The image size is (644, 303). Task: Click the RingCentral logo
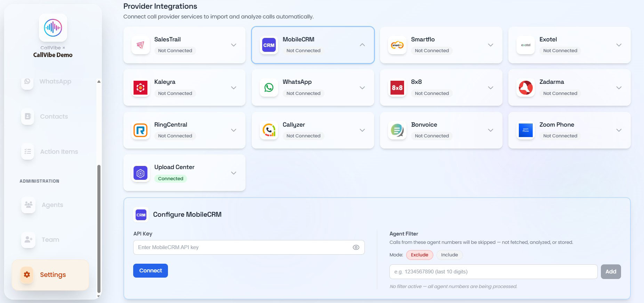[x=140, y=130]
